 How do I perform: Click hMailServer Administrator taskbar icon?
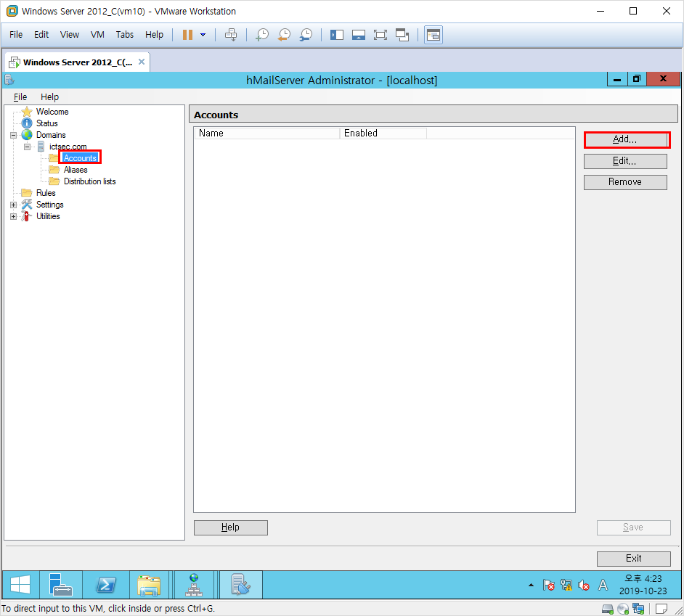coord(240,585)
